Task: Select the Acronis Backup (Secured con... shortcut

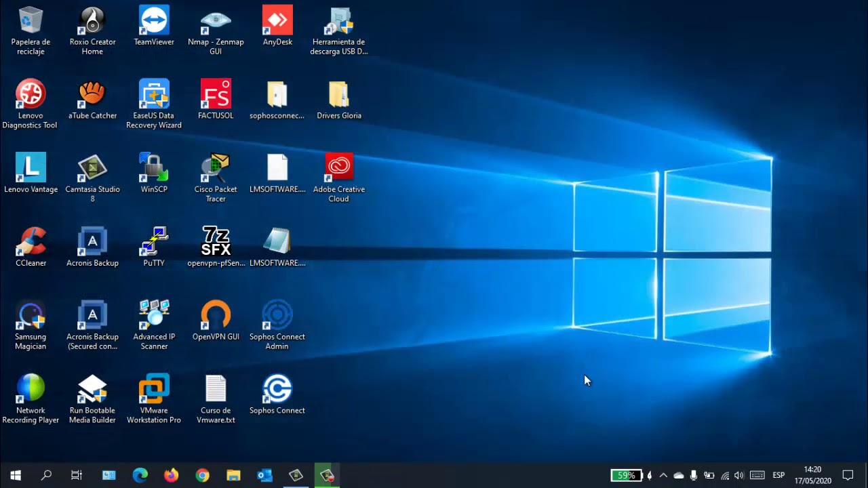Action: pyautogui.click(x=92, y=326)
